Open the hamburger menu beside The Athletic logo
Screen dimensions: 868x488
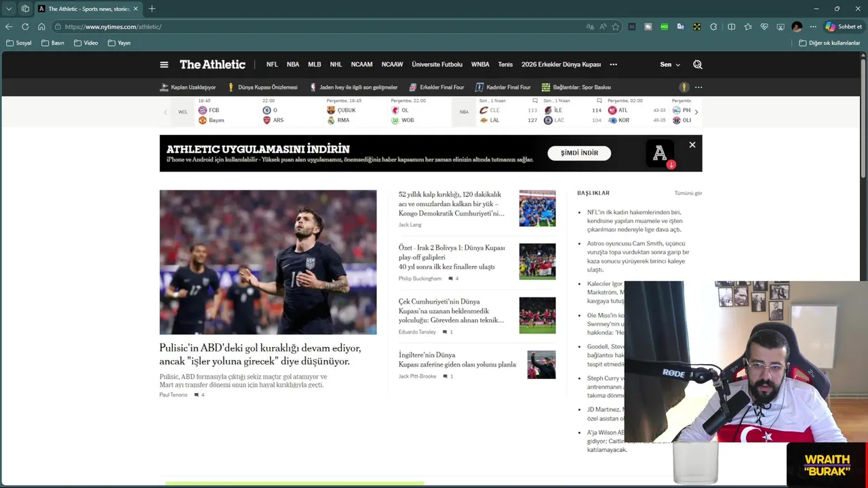[x=164, y=64]
